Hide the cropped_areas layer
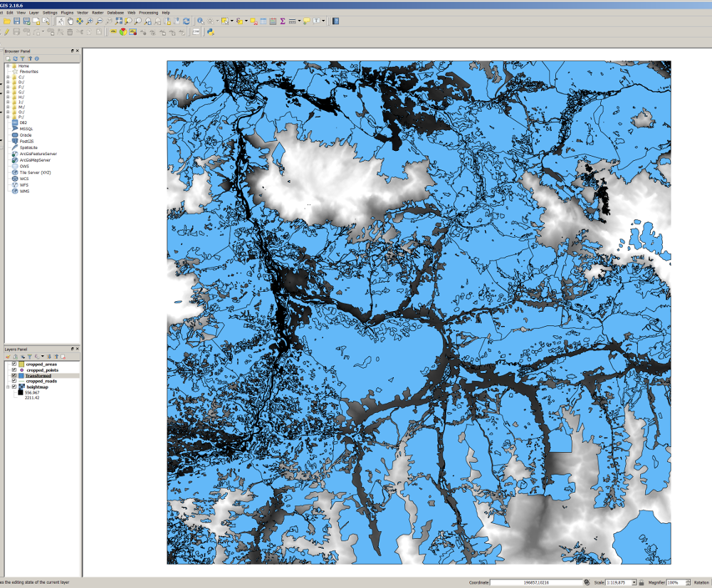The width and height of the screenshot is (712, 588). (x=14, y=364)
